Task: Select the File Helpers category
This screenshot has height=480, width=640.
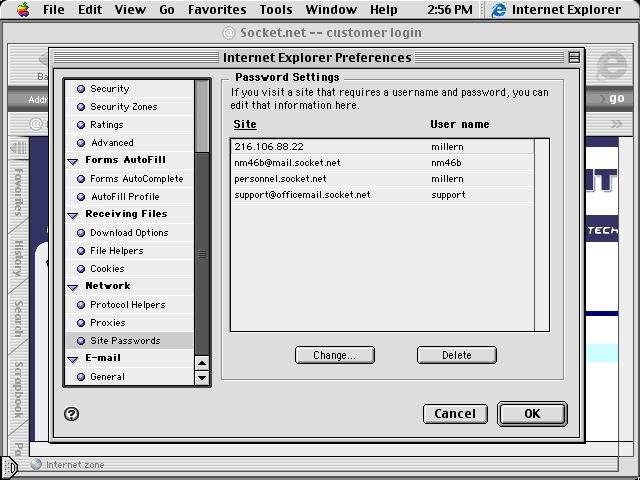Action: [x=129, y=251]
